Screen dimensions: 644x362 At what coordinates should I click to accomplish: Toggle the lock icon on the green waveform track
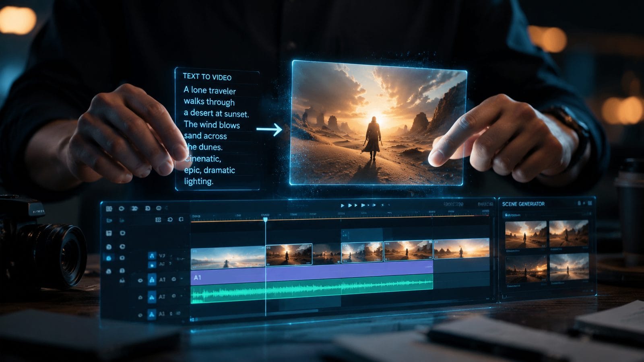click(140, 297)
